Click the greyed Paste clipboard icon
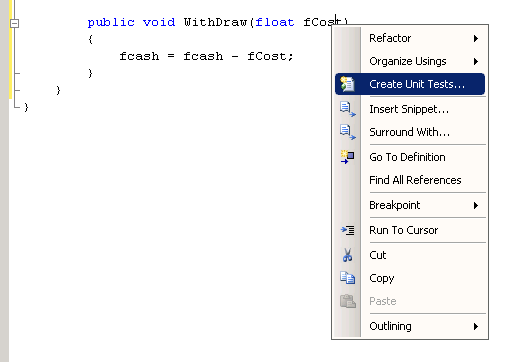Image resolution: width=517 pixels, height=362 pixels. (x=348, y=301)
